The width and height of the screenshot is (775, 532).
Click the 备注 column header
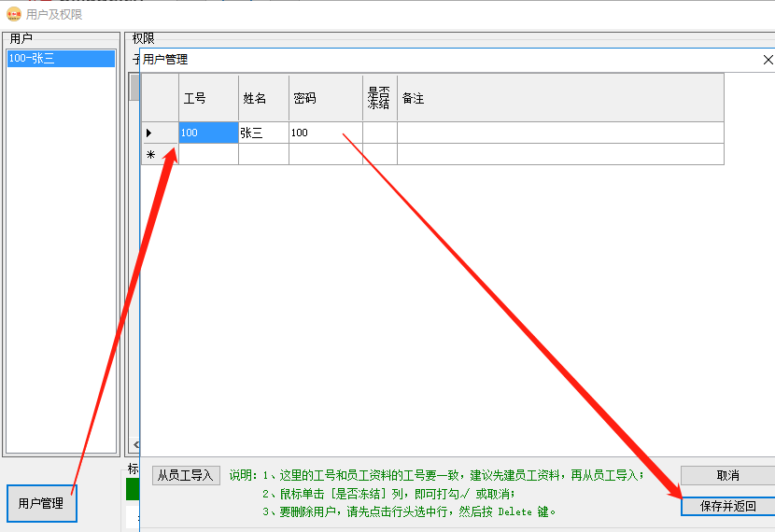pyautogui.click(x=560, y=98)
